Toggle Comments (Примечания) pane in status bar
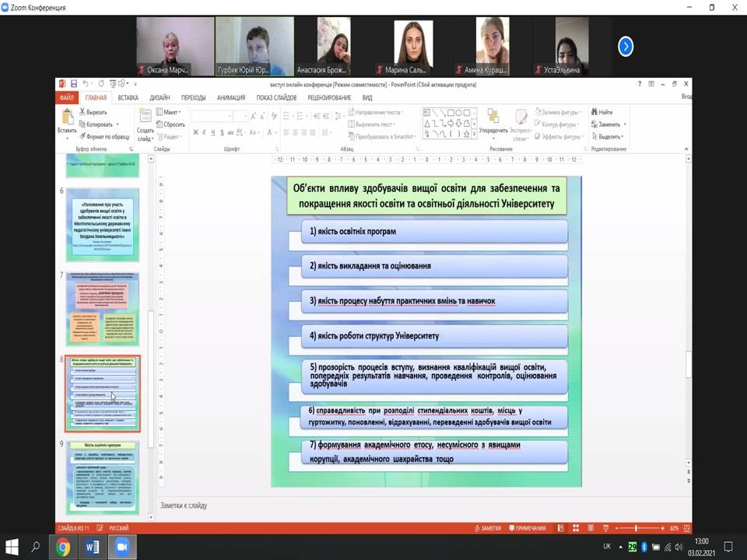This screenshot has height=560, width=747. coord(528,528)
